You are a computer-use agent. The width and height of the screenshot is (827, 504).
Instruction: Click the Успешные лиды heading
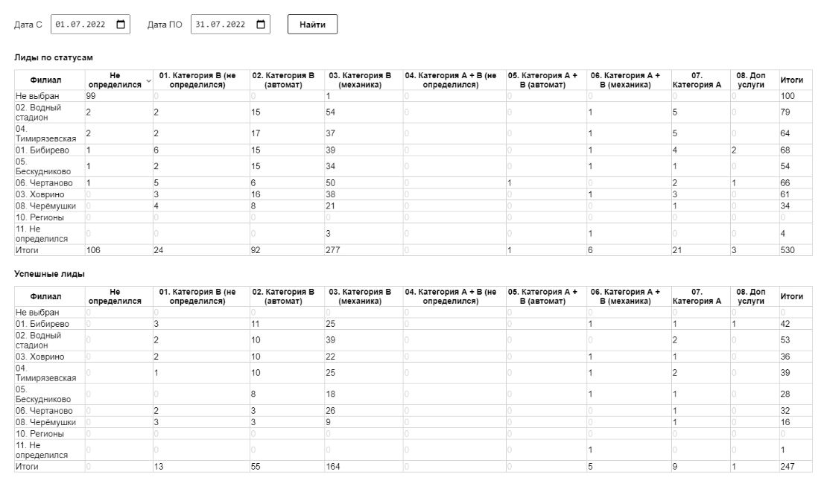[49, 274]
